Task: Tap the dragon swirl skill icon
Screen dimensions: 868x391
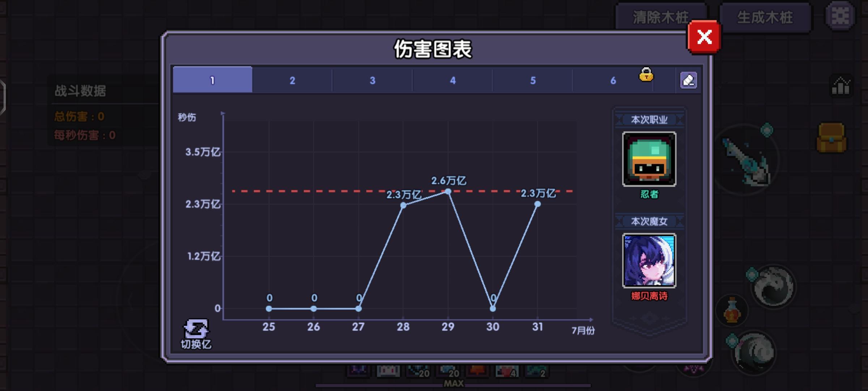Action: pyautogui.click(x=773, y=286)
